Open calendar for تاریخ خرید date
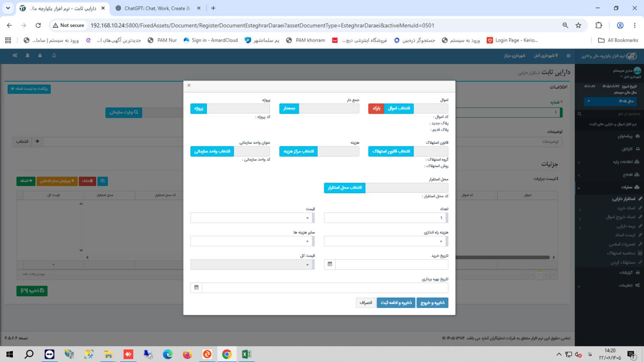The height and width of the screenshot is (362, 644). point(330,264)
